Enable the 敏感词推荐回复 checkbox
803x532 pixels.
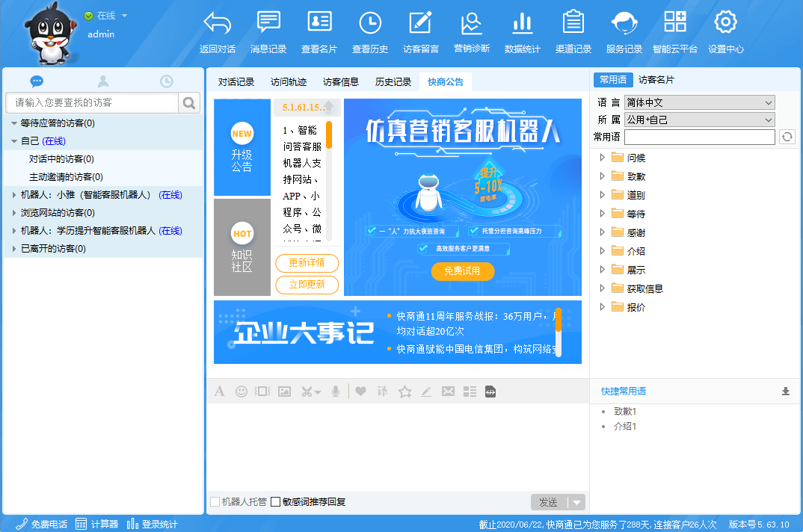pyautogui.click(x=276, y=502)
